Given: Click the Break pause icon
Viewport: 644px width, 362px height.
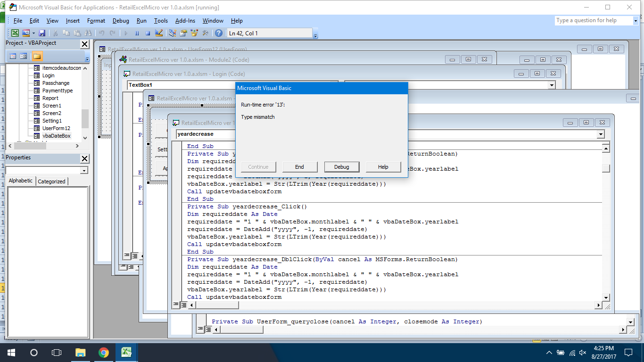Looking at the screenshot, I should (137, 33).
